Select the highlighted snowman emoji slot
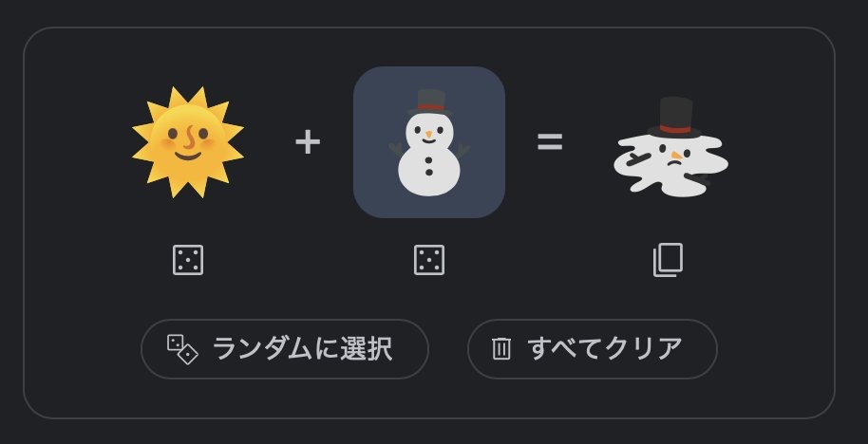 429,142
